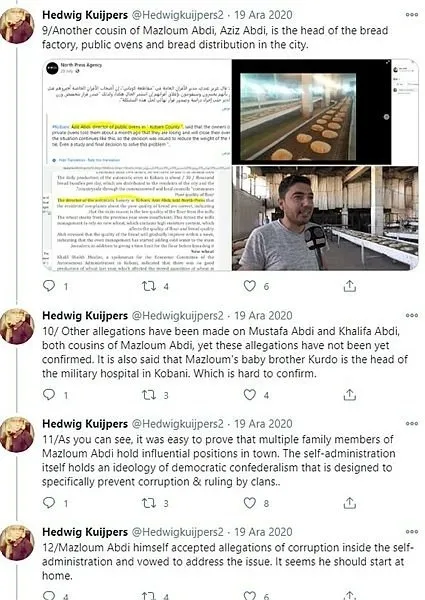Viewport: 425px width, 600px height.
Task: Like tweet 10 showing 4 likes
Action: click(x=249, y=395)
